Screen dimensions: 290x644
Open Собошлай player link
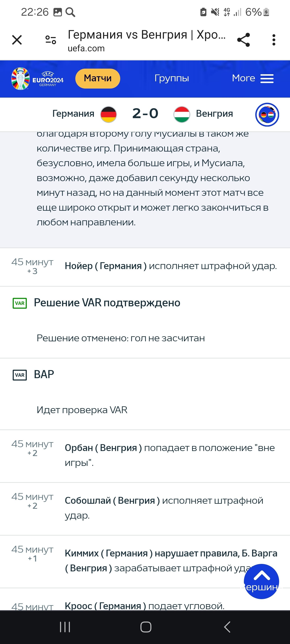88,501
